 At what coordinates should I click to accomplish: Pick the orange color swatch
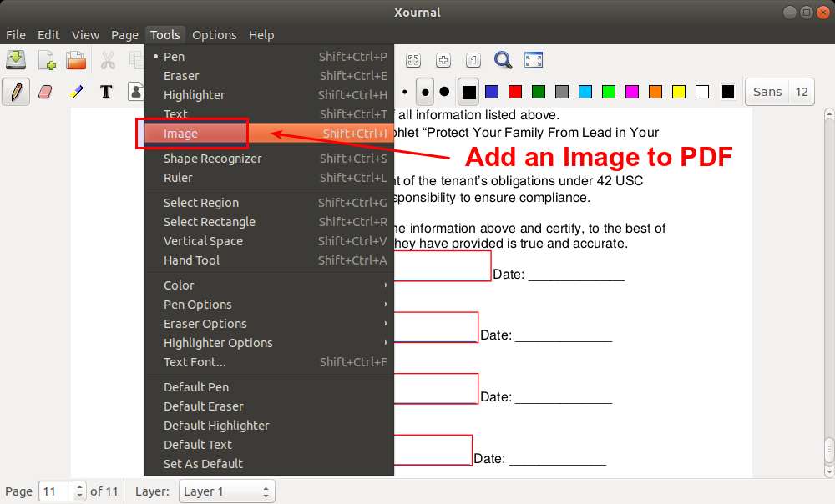[655, 92]
